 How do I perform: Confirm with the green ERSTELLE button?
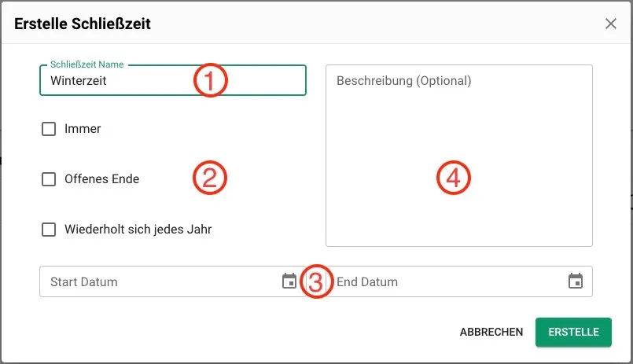[x=573, y=332]
